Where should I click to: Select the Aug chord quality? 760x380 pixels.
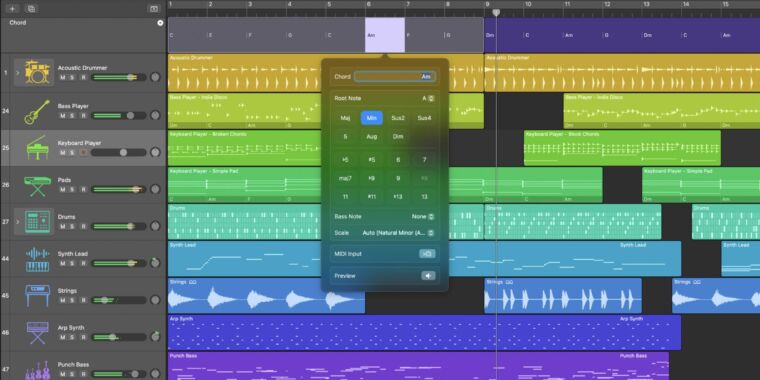coord(372,137)
